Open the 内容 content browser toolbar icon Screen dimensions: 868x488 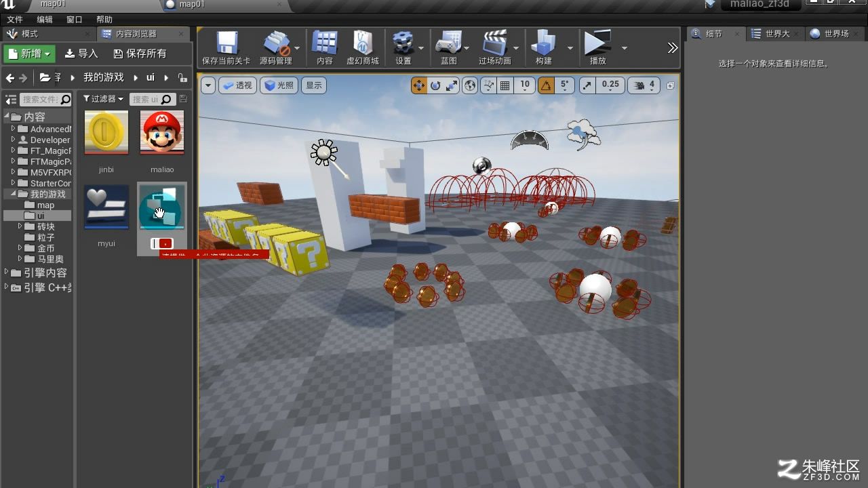tap(325, 47)
